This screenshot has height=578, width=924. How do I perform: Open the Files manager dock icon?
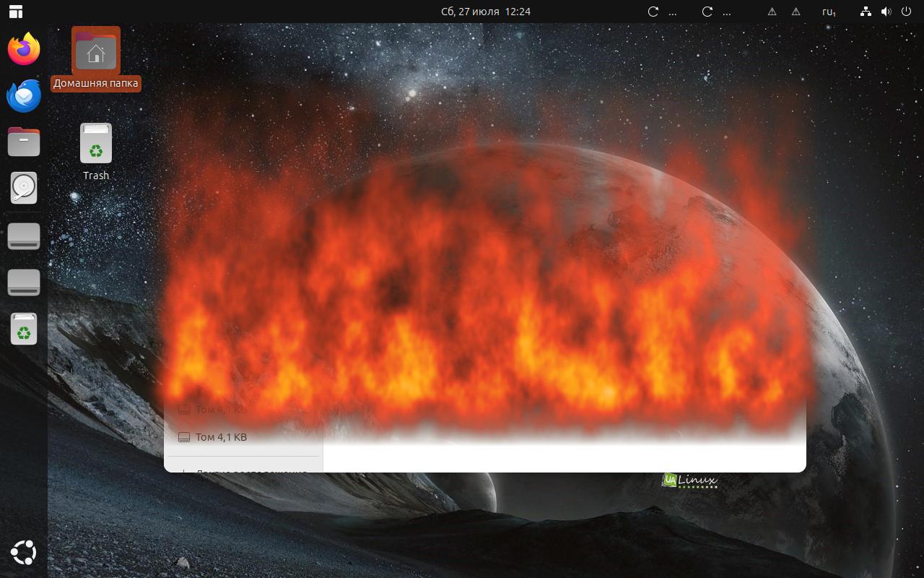click(24, 142)
